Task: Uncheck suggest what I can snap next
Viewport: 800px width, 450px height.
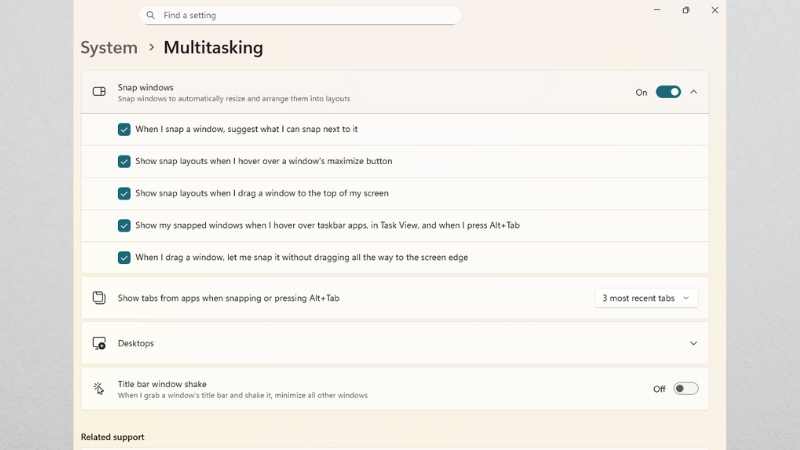Action: point(124,129)
